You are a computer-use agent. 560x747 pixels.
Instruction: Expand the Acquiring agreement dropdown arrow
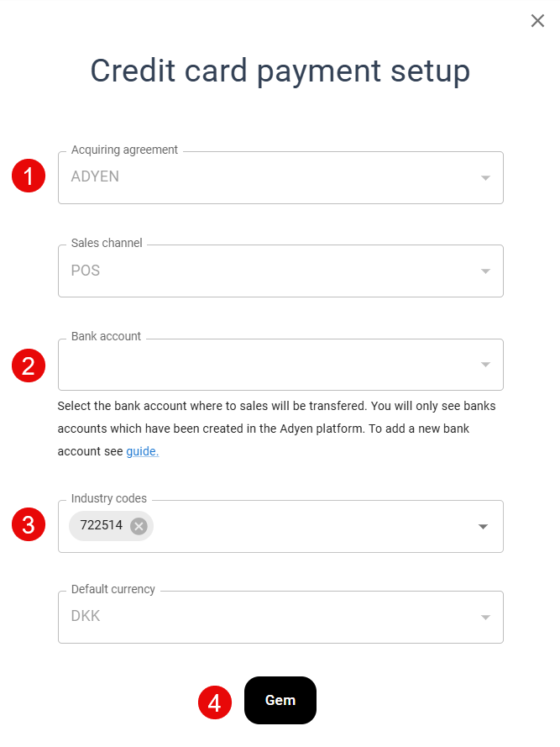(x=484, y=178)
